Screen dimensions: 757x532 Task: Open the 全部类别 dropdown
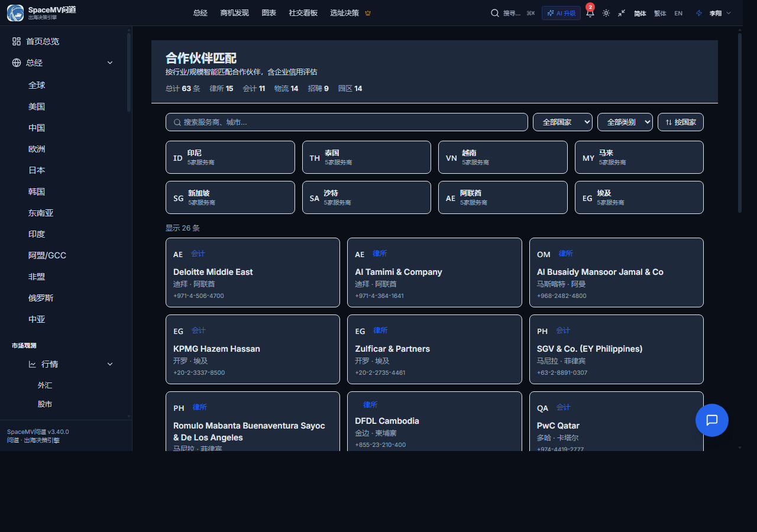tap(625, 122)
